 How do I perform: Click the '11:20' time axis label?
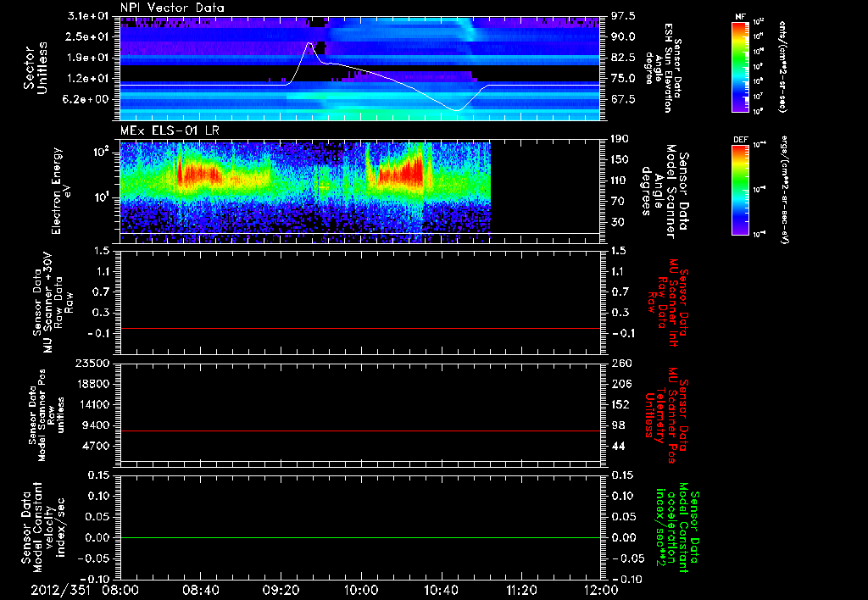coord(521,590)
